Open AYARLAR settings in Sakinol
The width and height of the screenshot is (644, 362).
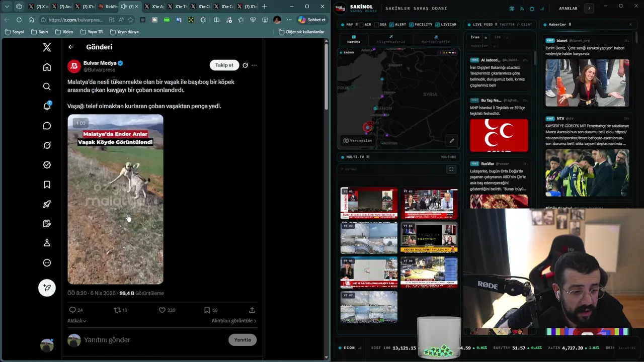coord(569,9)
